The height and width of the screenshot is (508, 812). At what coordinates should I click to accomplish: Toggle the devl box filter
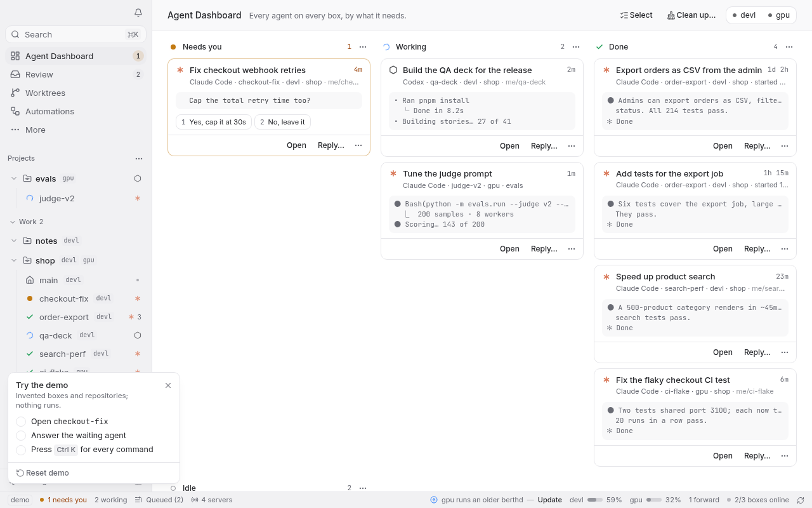click(744, 15)
